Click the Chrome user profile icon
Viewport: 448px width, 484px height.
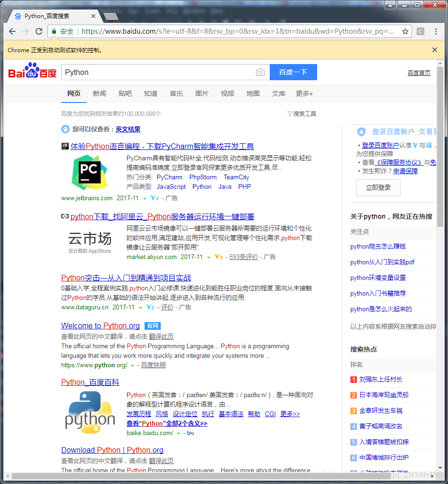pos(390,5)
